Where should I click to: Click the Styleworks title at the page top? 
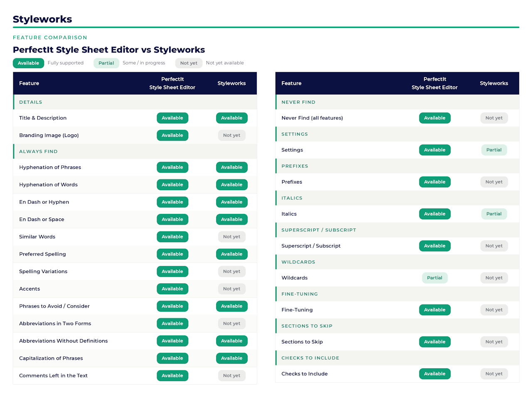click(x=42, y=19)
